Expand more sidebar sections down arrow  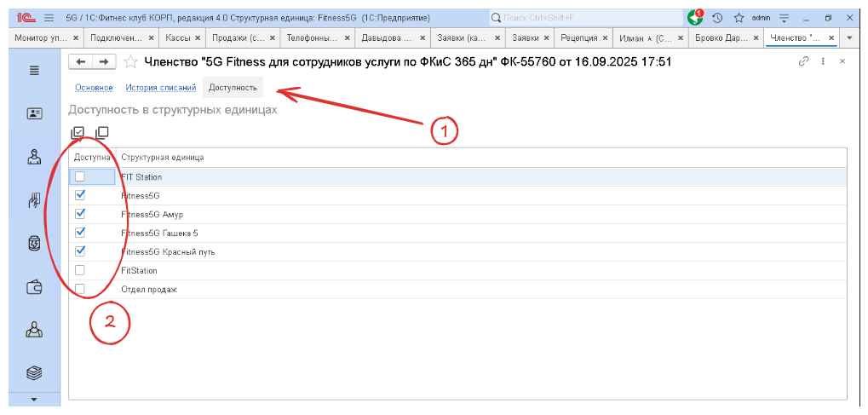coord(34,399)
